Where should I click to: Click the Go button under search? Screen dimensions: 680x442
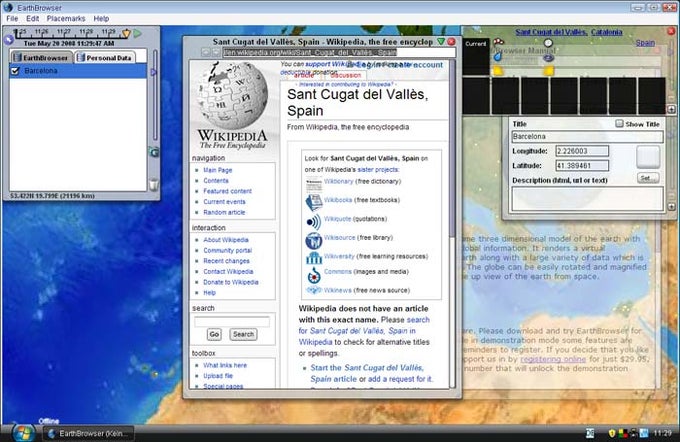pyautogui.click(x=214, y=334)
